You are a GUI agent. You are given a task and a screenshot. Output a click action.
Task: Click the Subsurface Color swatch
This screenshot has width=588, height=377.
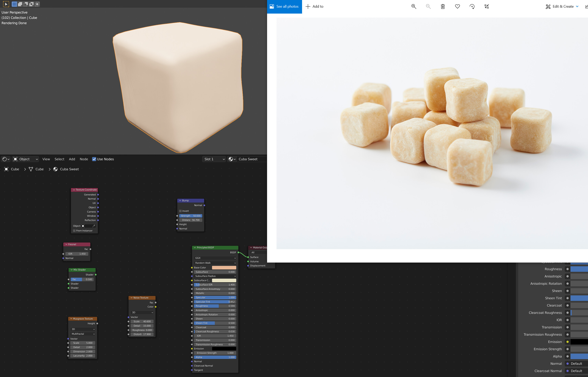click(x=224, y=281)
